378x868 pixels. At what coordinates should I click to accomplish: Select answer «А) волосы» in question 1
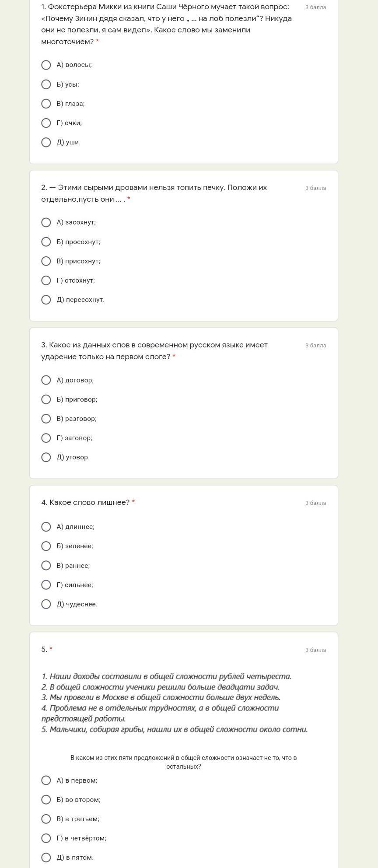coord(46,65)
